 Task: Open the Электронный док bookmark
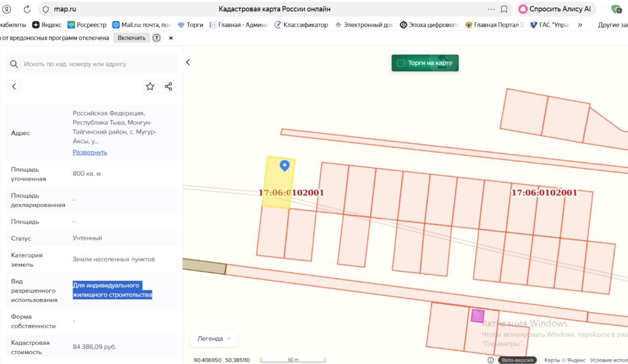[x=364, y=25]
